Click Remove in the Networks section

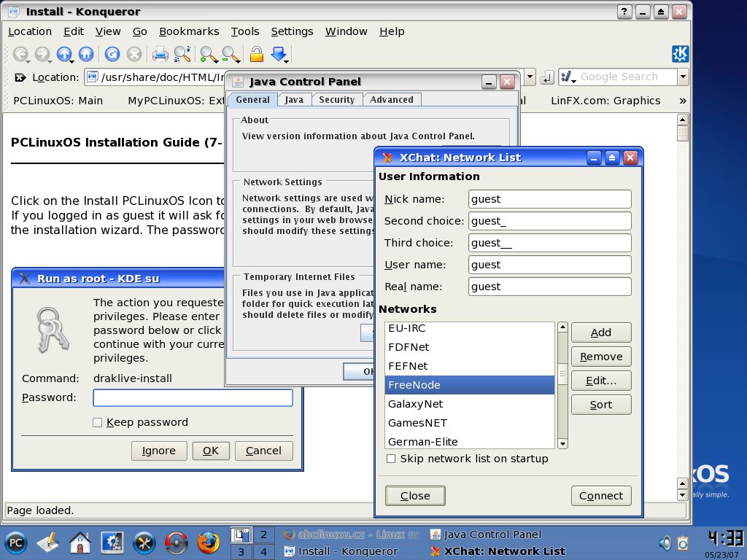coord(601,356)
